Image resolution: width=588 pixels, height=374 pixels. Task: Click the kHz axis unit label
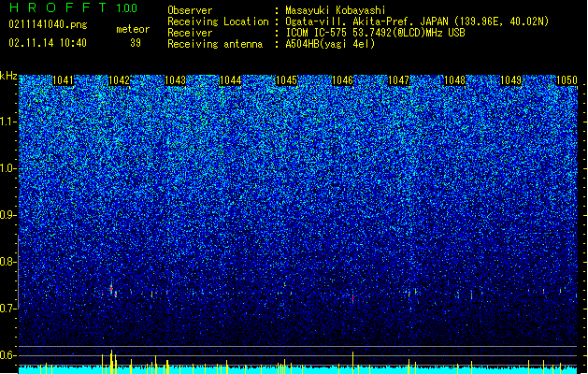point(8,76)
